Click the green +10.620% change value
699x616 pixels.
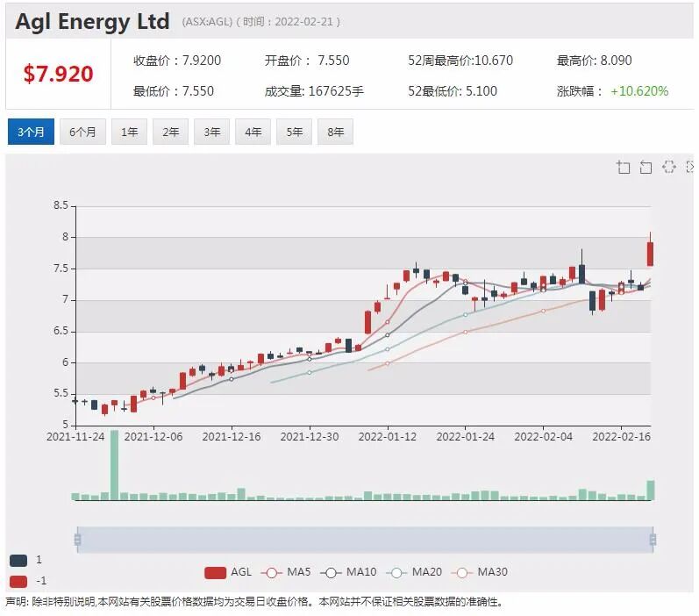tap(639, 91)
